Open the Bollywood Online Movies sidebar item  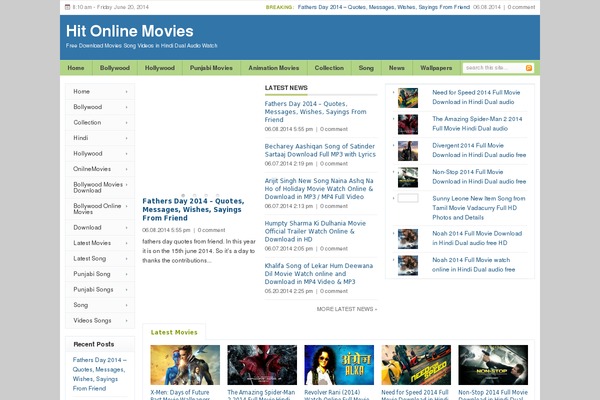[100, 209]
